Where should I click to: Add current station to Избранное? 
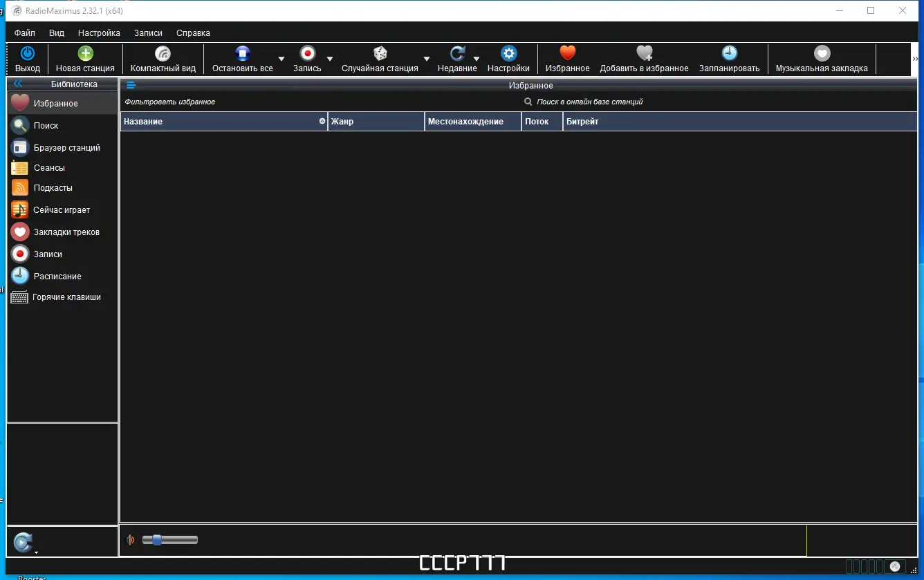click(566, 59)
